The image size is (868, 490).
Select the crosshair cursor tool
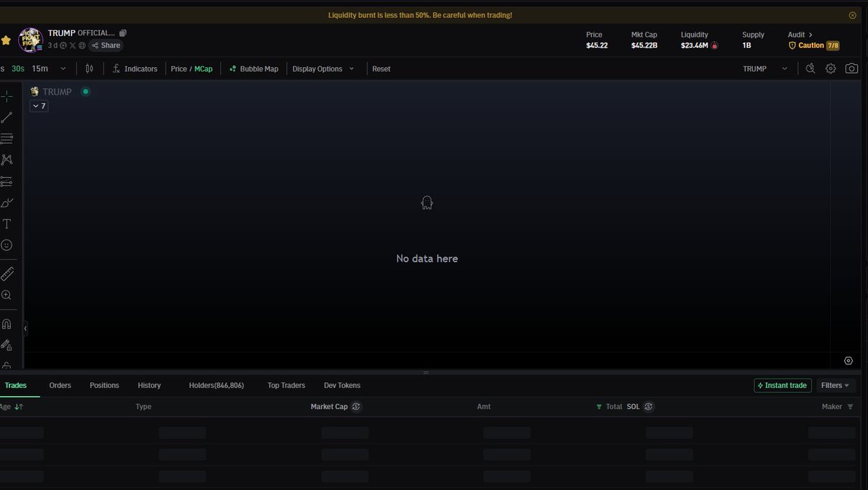(7, 96)
